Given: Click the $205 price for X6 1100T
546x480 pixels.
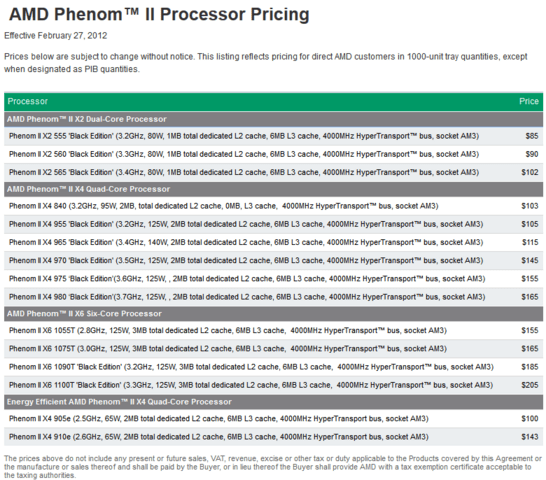Looking at the screenshot, I should pos(530,385).
